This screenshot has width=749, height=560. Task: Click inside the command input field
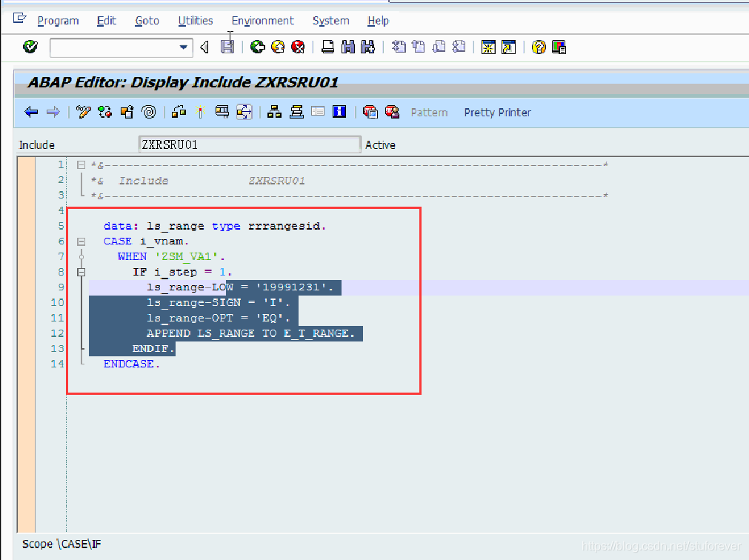pyautogui.click(x=115, y=47)
